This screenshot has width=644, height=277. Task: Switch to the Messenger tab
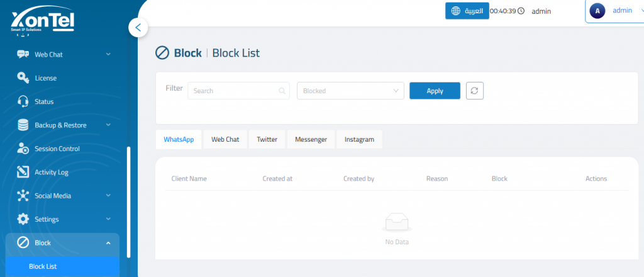[311, 139]
